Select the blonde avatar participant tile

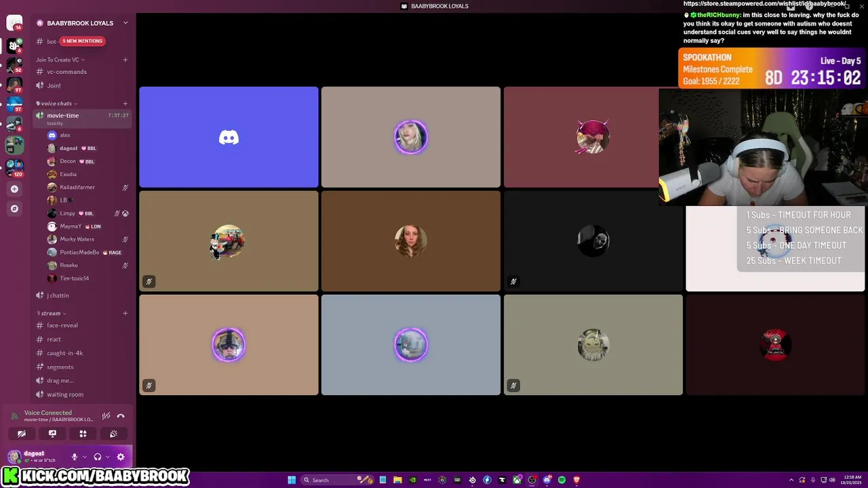(x=411, y=137)
